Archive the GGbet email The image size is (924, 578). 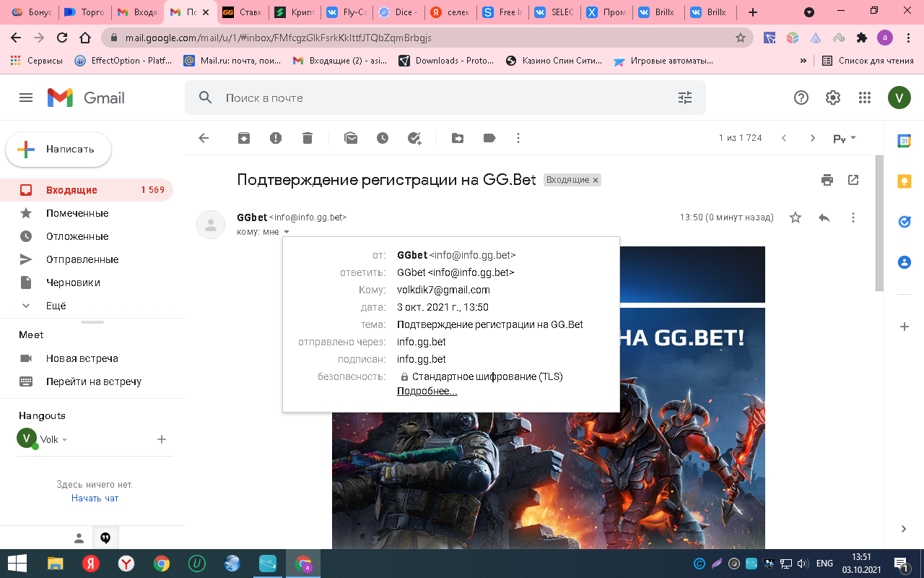pyautogui.click(x=243, y=138)
